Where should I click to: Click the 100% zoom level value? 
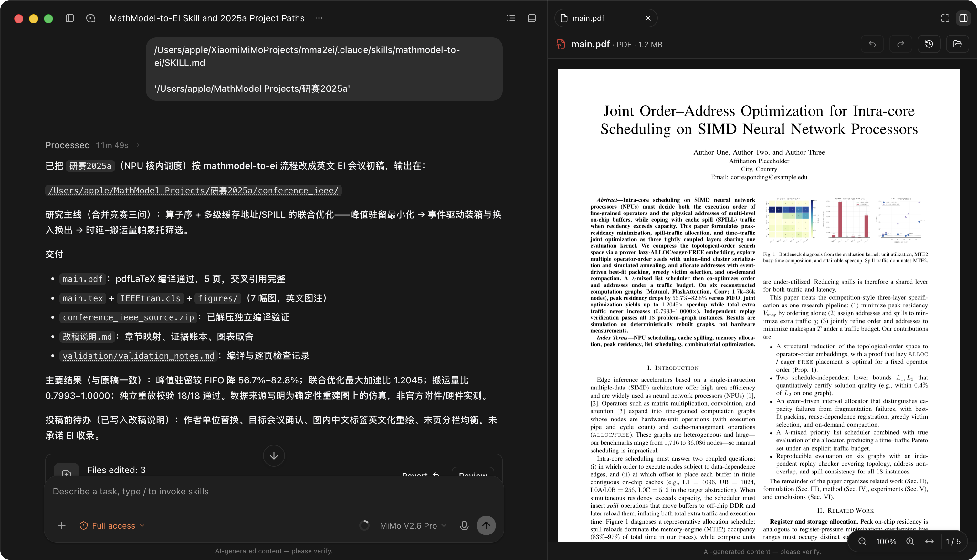point(886,541)
